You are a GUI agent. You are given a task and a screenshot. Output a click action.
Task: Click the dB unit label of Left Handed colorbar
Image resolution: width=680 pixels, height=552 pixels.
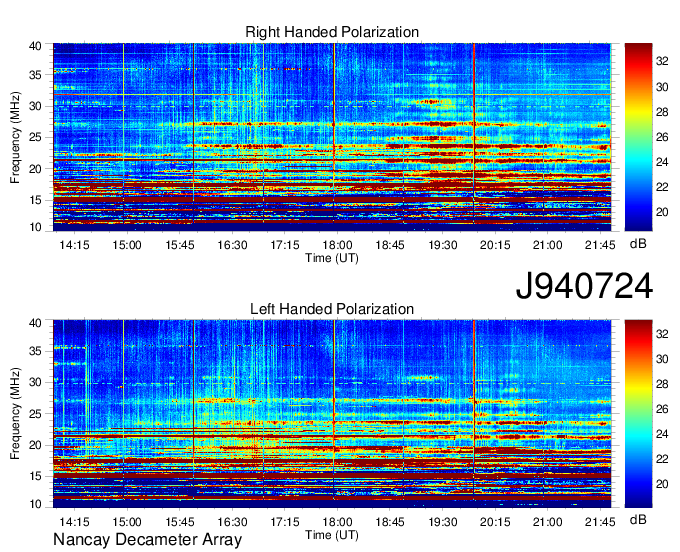(x=638, y=519)
